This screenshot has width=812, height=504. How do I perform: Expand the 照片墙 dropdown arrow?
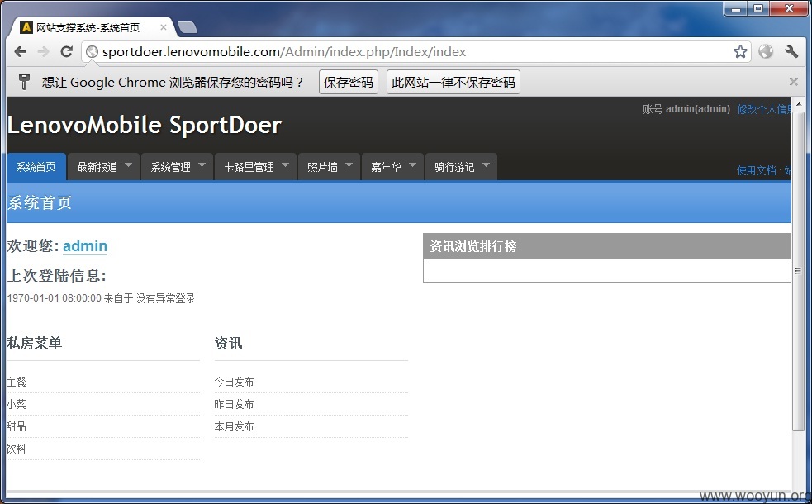[349, 165]
